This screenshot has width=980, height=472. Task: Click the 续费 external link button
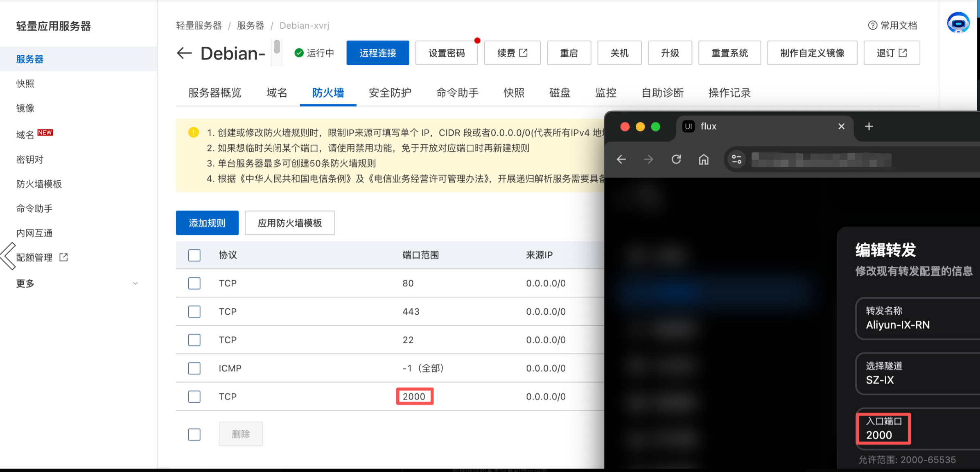(x=512, y=53)
